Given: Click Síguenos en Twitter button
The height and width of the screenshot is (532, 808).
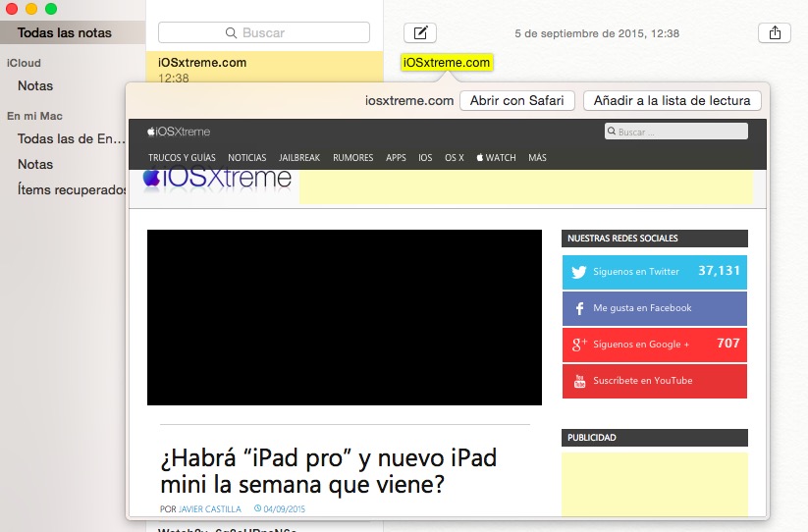Looking at the screenshot, I should [x=655, y=272].
